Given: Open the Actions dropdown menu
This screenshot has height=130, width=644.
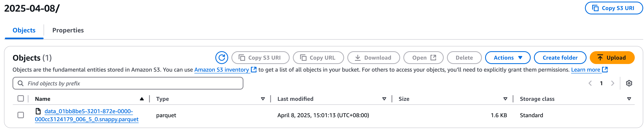Looking at the screenshot, I should (x=507, y=58).
